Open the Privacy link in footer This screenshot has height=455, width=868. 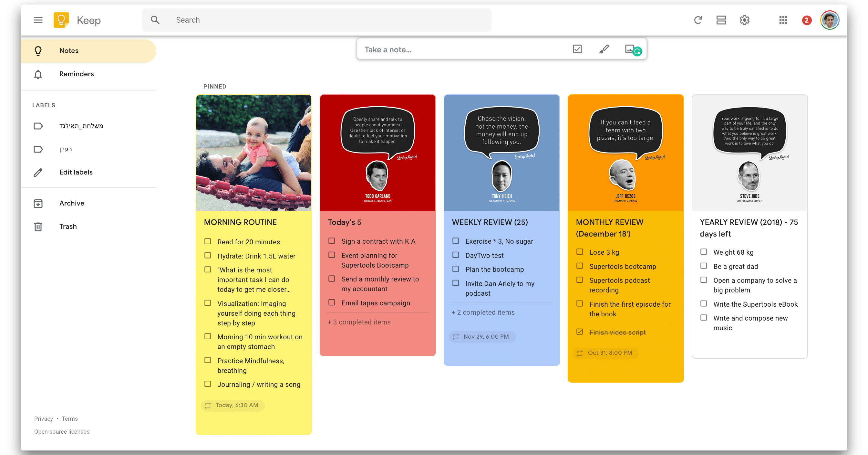pyautogui.click(x=44, y=418)
